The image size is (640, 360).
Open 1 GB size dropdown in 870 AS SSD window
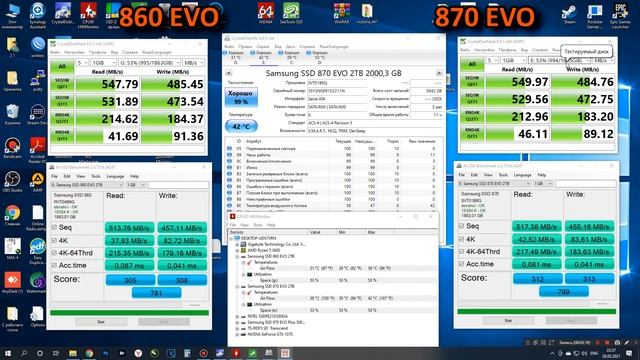[x=543, y=184]
